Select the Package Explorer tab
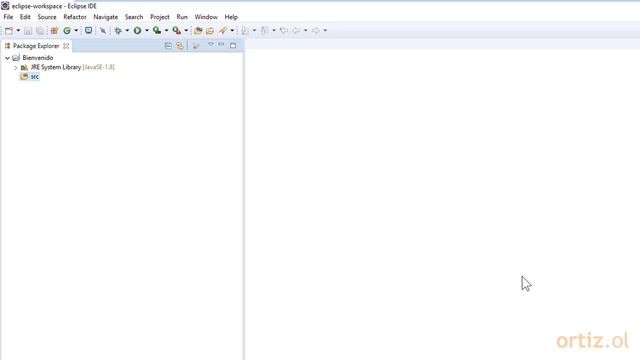 click(x=36, y=46)
